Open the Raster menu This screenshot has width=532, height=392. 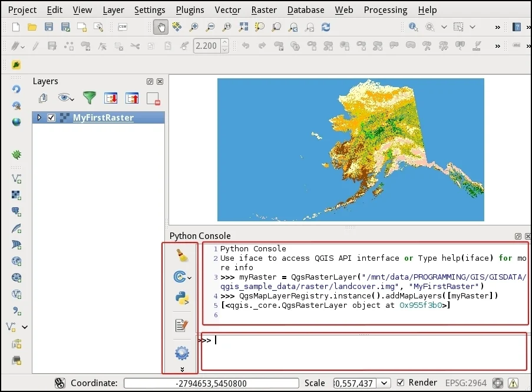(x=264, y=10)
